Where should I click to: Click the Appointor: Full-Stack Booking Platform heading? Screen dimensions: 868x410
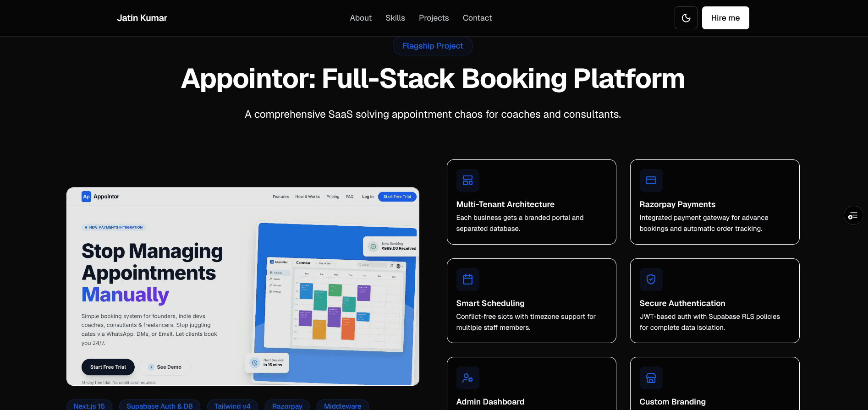pyautogui.click(x=433, y=79)
